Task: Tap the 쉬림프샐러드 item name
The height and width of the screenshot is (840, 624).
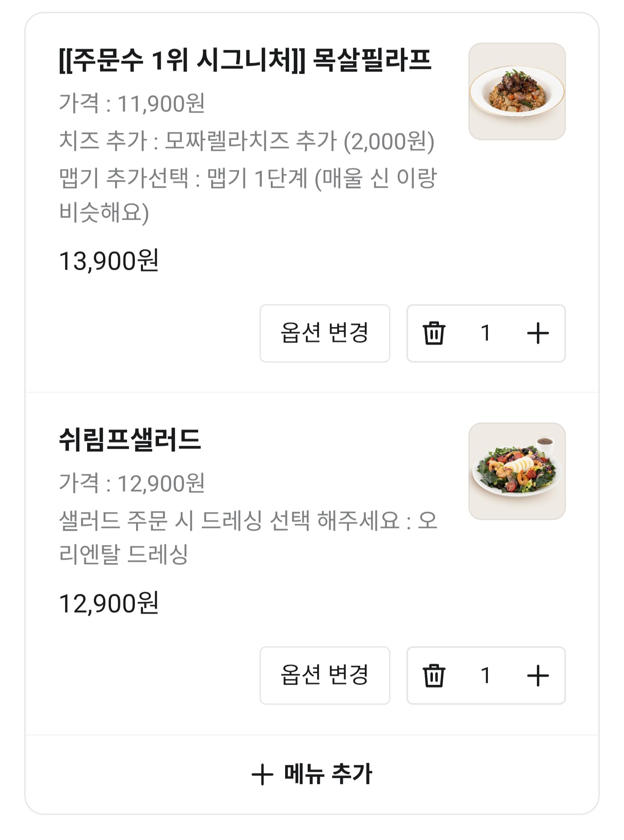Action: [130, 439]
